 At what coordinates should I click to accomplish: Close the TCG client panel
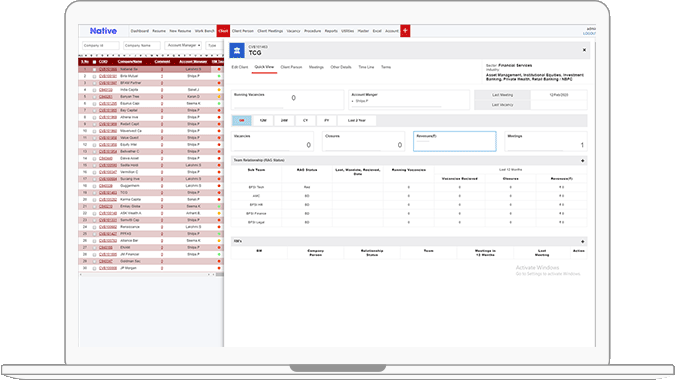(584, 50)
